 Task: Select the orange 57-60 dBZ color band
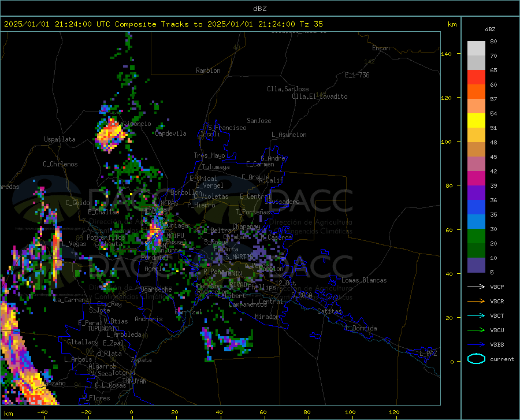[476, 92]
